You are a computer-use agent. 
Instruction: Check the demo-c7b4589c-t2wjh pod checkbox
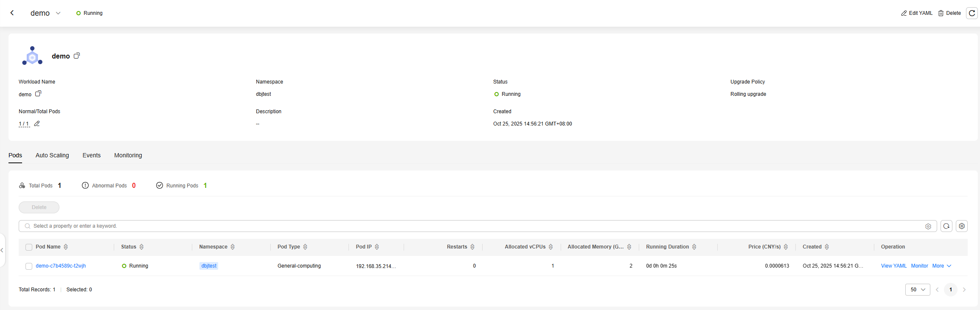pyautogui.click(x=29, y=266)
